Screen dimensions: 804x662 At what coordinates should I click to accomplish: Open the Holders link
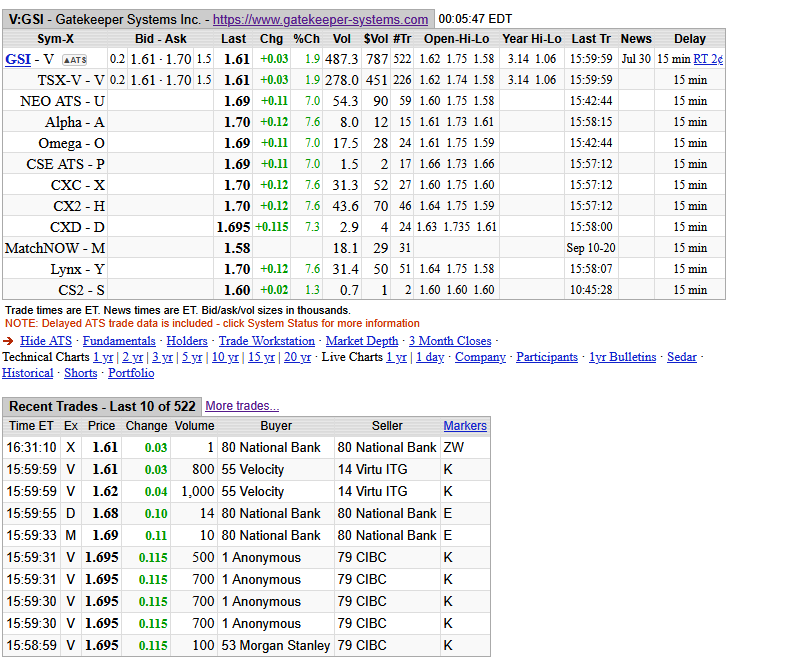click(x=187, y=341)
